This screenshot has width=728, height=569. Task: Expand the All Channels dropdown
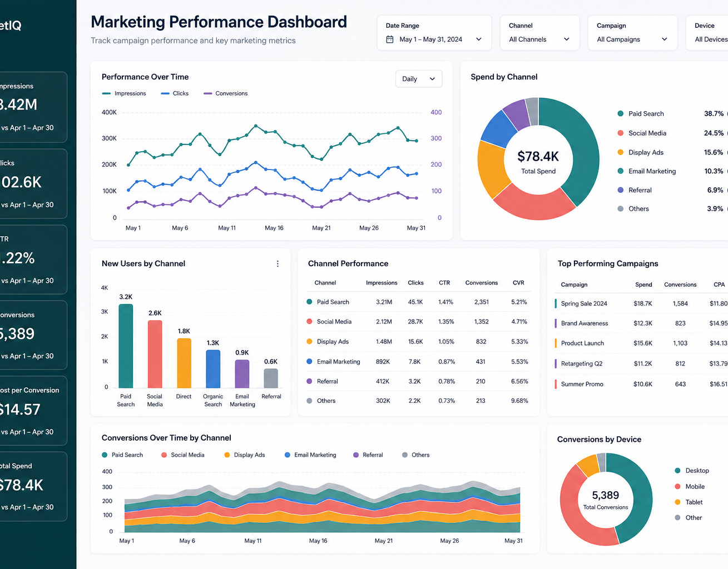coord(539,33)
